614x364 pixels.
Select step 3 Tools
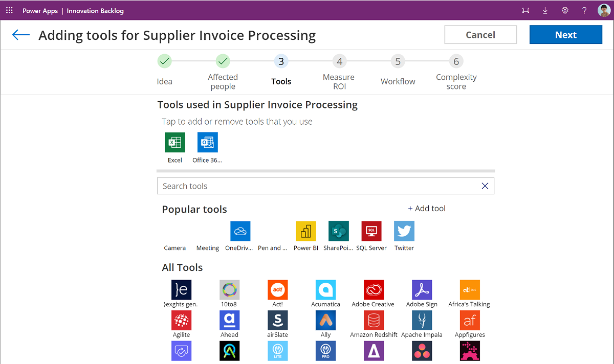(281, 61)
